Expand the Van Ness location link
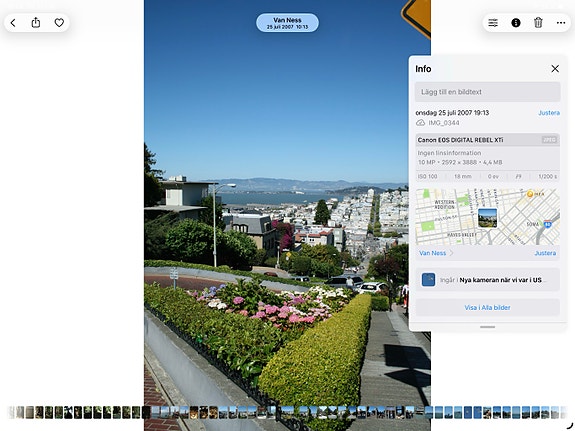Viewport: 575px width, 431px height. pos(436,253)
